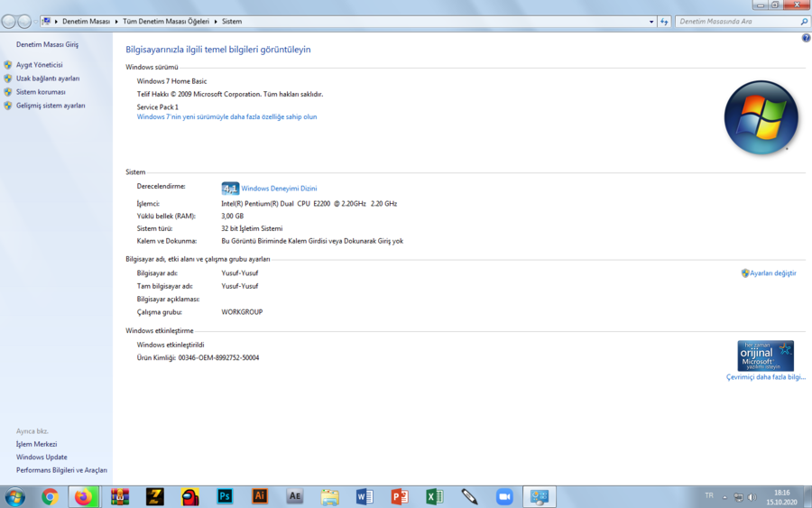
Task: Click the 4,1 rating badge
Action: pyautogui.click(x=230, y=189)
